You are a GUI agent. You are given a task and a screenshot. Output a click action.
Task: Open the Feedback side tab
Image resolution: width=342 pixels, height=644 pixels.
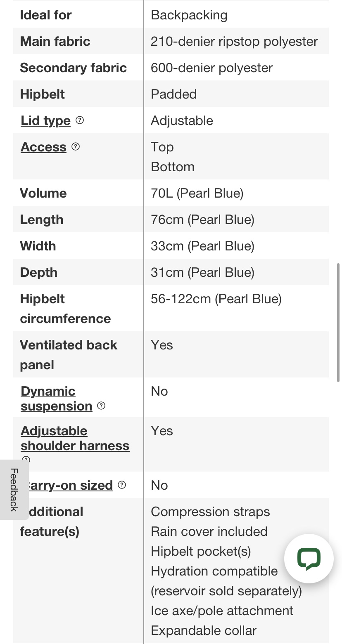coord(14,489)
